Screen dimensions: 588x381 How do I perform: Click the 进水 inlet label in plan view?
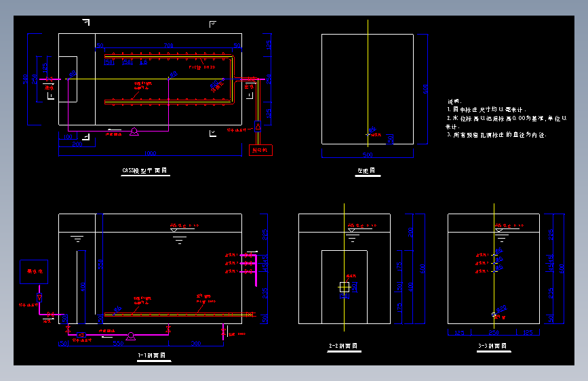pyautogui.click(x=49, y=87)
